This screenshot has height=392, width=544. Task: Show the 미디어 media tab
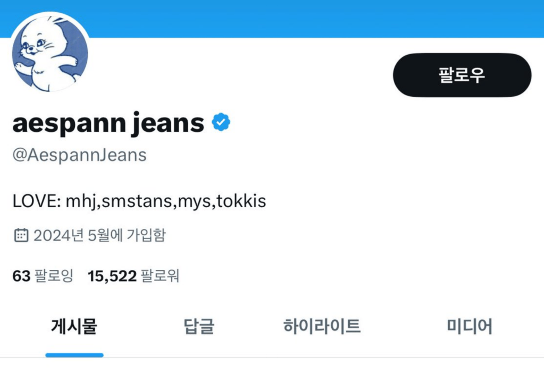470,326
